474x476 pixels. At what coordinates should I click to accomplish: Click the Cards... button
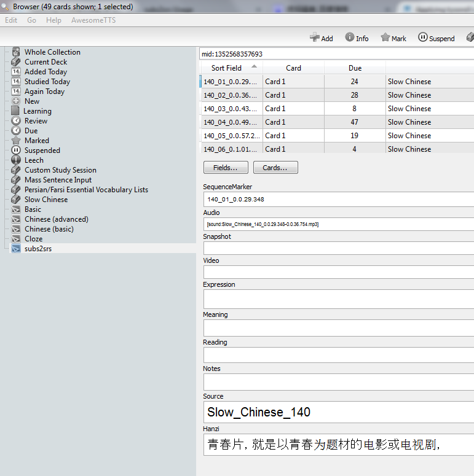(275, 168)
